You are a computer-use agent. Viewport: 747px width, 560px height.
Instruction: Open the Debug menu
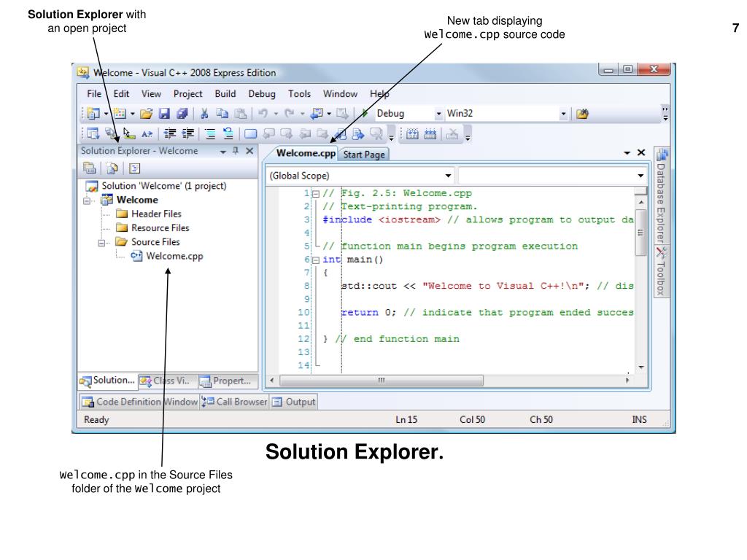(262, 94)
